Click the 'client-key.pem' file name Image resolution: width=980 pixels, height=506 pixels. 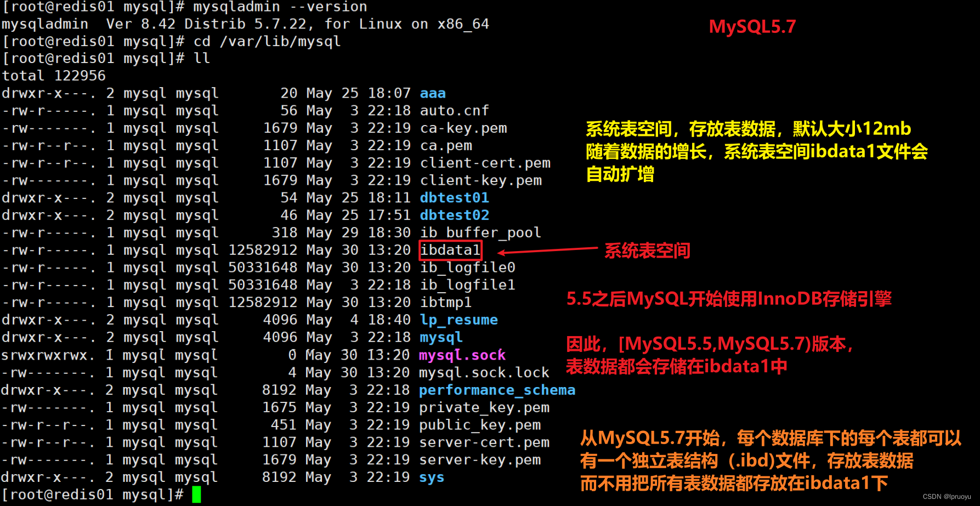pyautogui.click(x=481, y=181)
